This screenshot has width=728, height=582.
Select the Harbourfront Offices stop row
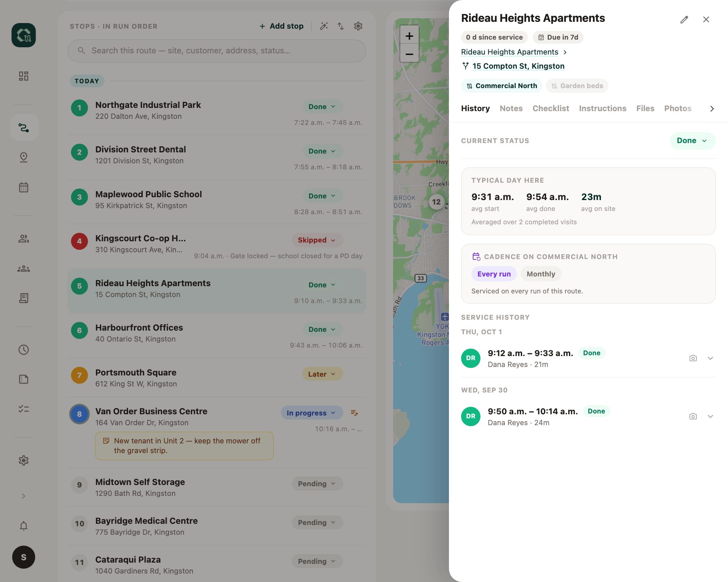pyautogui.click(x=217, y=335)
